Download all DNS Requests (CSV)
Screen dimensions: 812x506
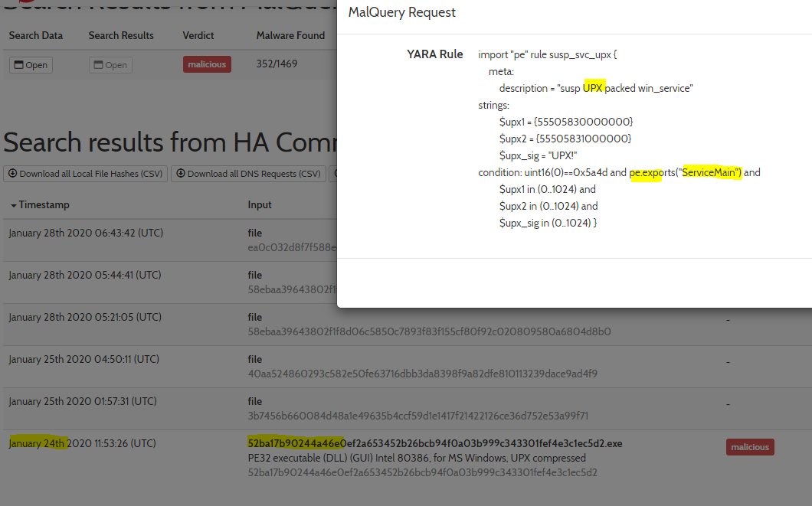point(248,173)
